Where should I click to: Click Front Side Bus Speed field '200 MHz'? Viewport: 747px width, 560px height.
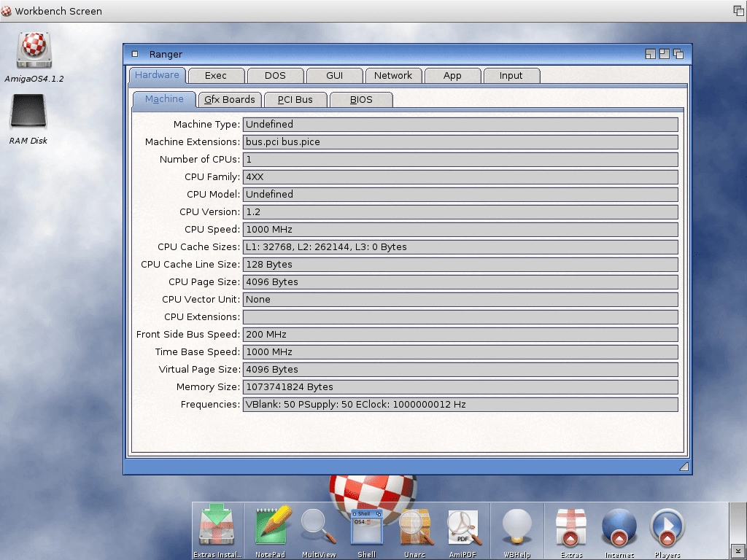(461, 334)
